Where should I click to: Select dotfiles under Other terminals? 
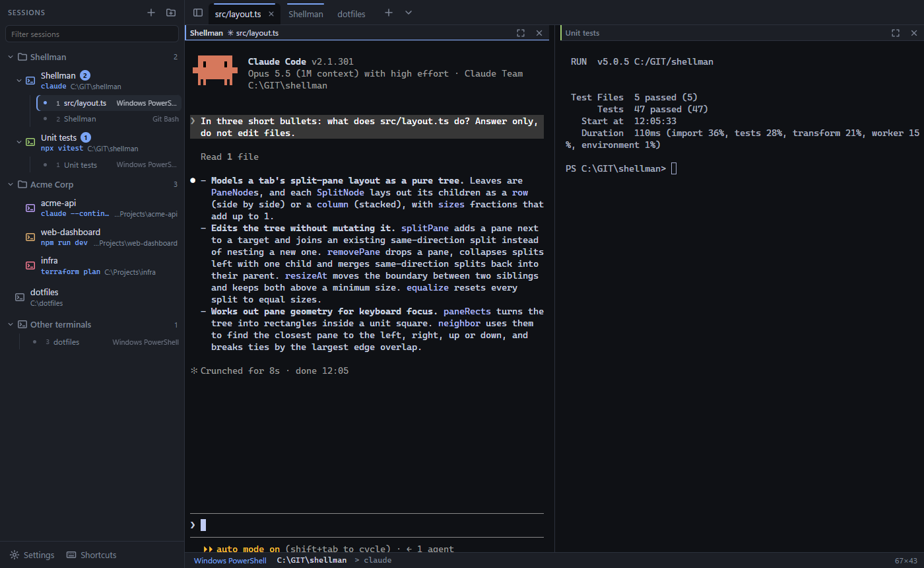point(105,342)
